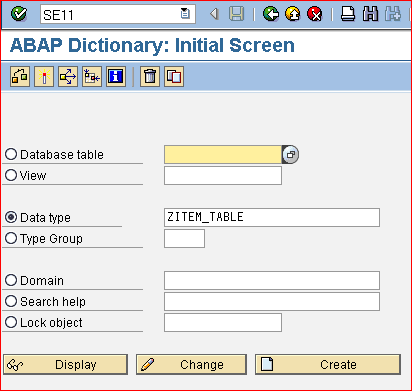The height and width of the screenshot is (391, 412).
Task: Click the Activate matchstick icon
Action: [x=44, y=76]
